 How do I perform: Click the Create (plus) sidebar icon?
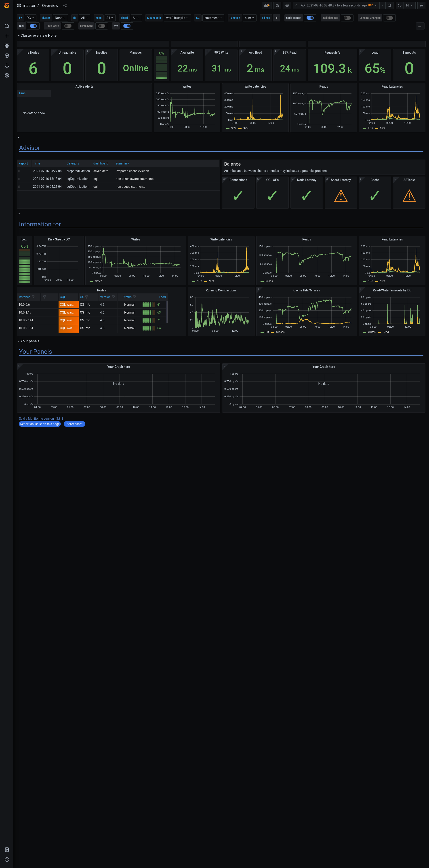(7, 36)
